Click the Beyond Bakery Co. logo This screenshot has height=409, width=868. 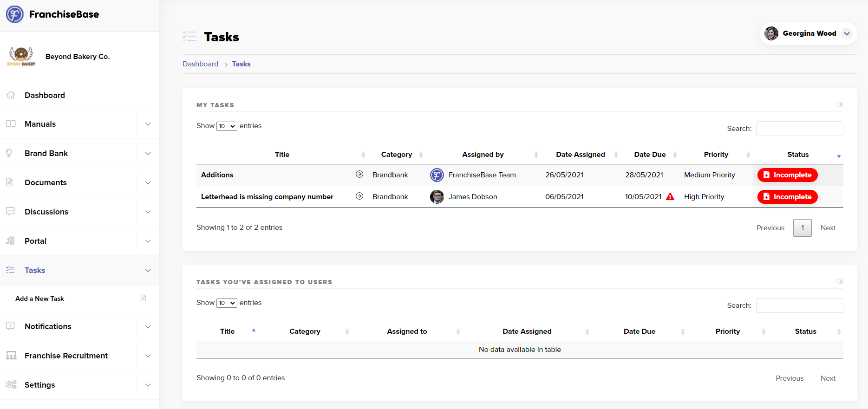coord(21,57)
